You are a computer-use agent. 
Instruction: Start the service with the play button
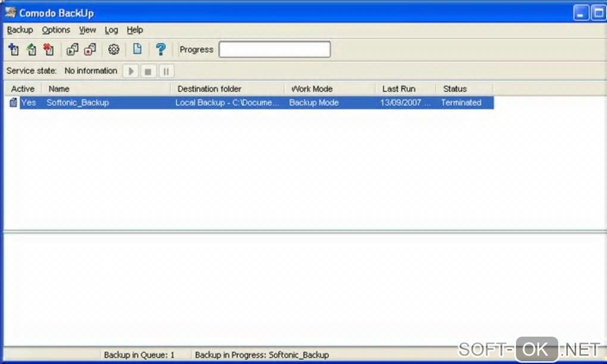130,71
